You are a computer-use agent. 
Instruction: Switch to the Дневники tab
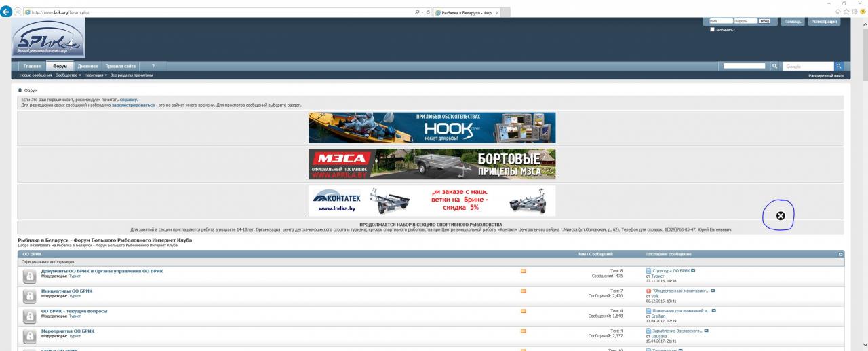[87, 66]
